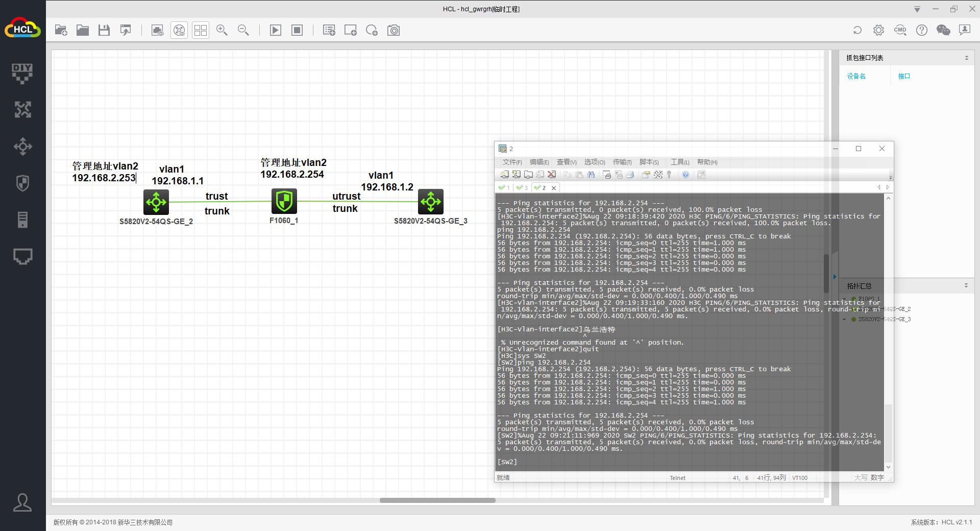Open the CMD command-line tool icon
Viewport: 980px width, 531px height.
coord(900,31)
